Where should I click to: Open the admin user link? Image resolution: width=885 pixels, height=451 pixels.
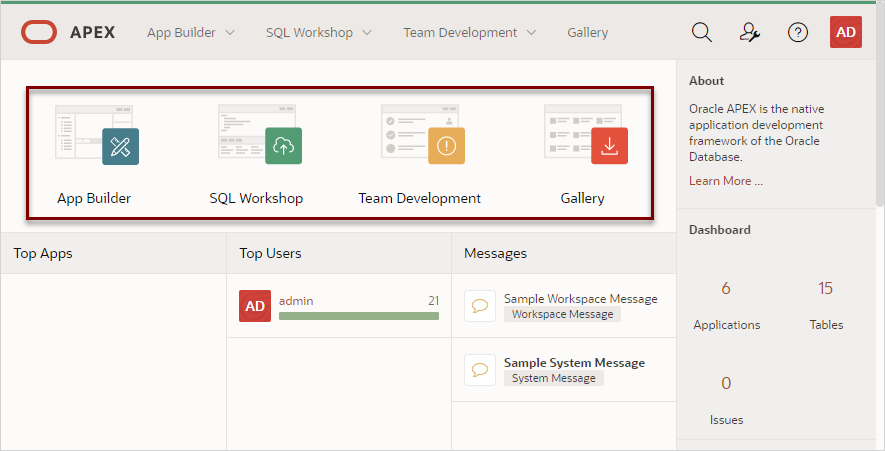(x=296, y=301)
